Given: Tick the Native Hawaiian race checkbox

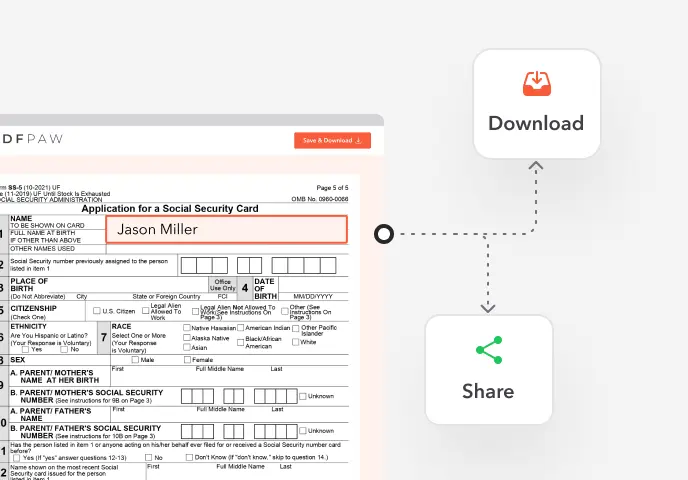Looking at the screenshot, I should 187,328.
